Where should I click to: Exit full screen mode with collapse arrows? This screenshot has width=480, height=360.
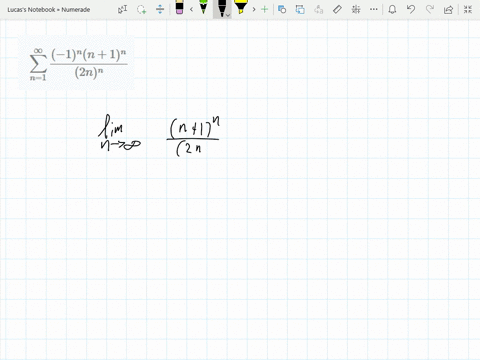[x=468, y=9]
